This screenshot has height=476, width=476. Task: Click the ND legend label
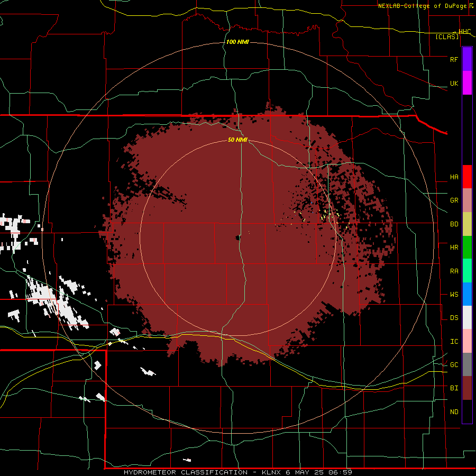pyautogui.click(x=454, y=412)
